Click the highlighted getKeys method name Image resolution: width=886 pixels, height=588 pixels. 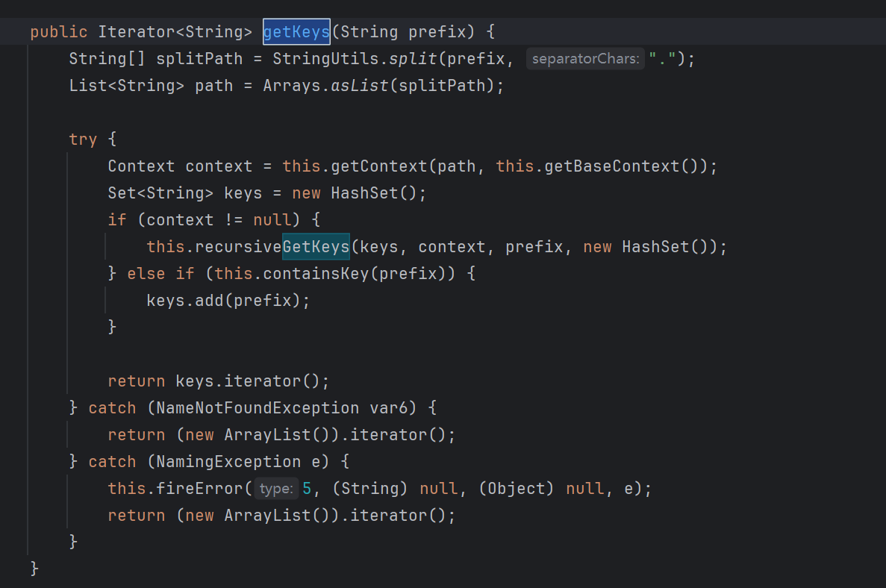tap(296, 32)
